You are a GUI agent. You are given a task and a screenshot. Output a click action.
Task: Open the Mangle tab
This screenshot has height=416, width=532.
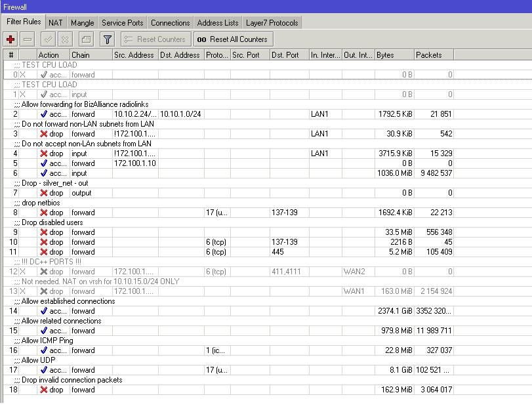(x=83, y=23)
